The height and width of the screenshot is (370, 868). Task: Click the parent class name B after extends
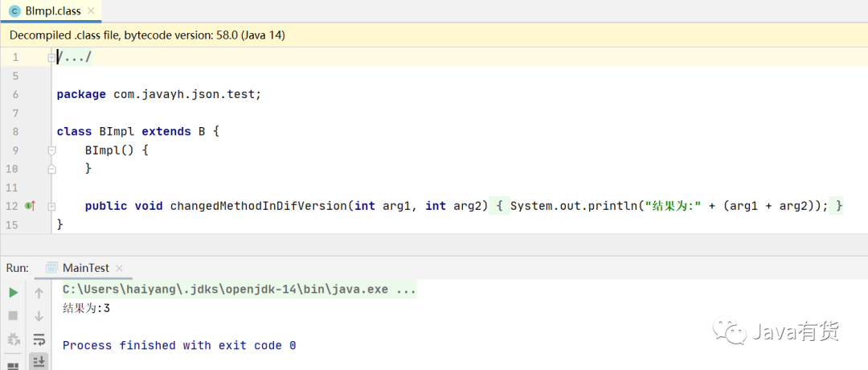click(202, 131)
